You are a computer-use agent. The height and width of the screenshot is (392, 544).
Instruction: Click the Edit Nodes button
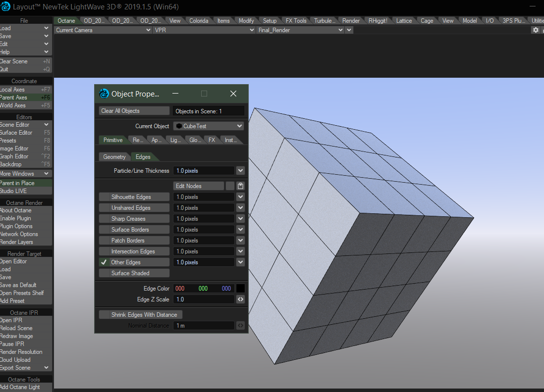(199, 186)
